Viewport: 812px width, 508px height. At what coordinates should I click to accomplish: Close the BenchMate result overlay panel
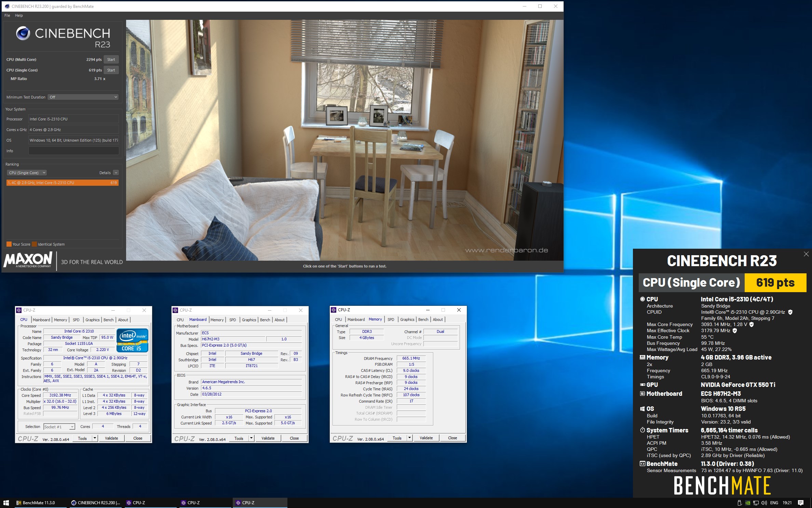click(806, 254)
